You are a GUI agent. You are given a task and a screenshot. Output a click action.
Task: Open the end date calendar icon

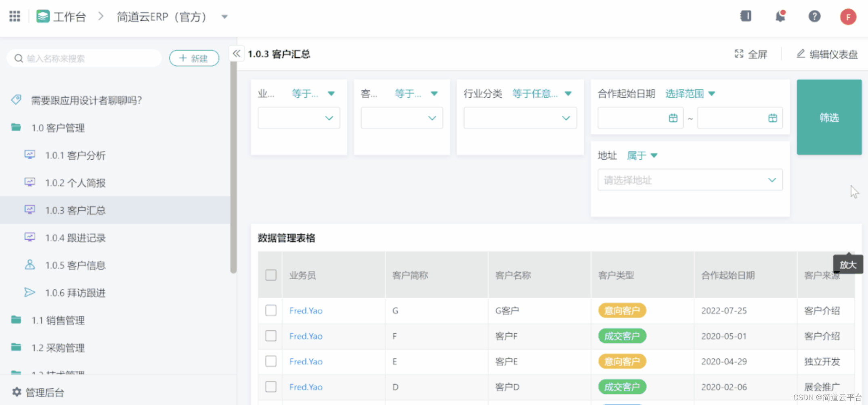(772, 118)
